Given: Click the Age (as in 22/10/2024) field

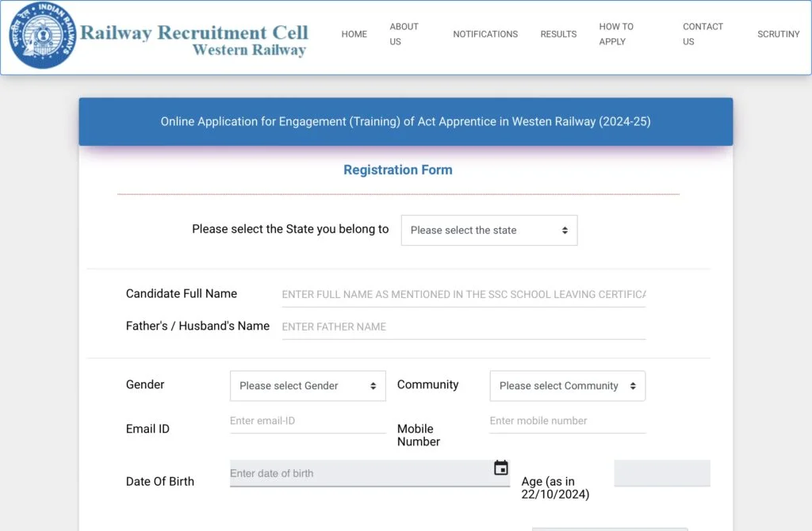Looking at the screenshot, I should point(662,473).
